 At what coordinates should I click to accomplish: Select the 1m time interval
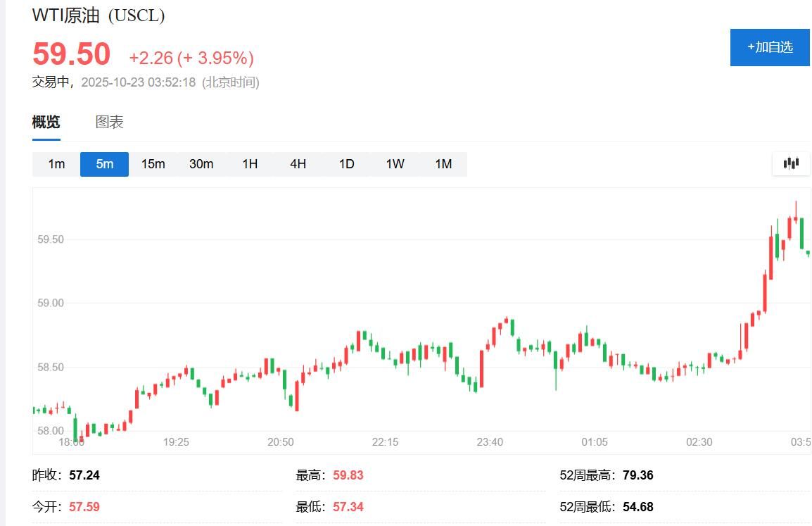[56, 163]
